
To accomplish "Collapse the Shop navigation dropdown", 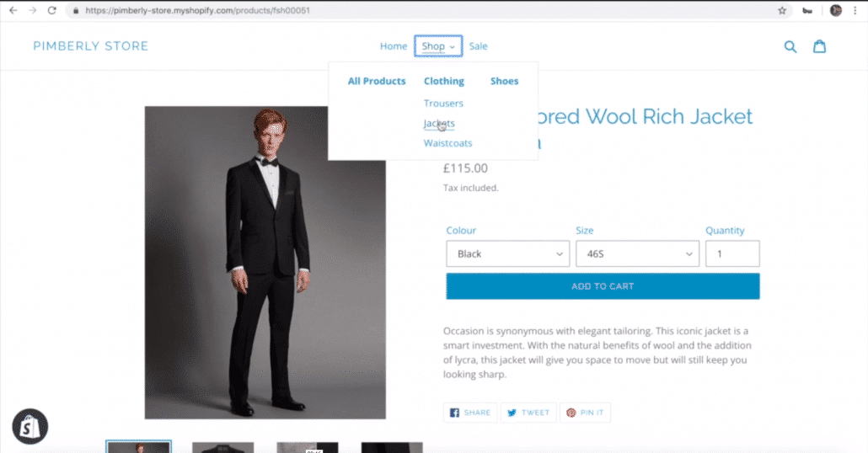I will (x=438, y=46).
